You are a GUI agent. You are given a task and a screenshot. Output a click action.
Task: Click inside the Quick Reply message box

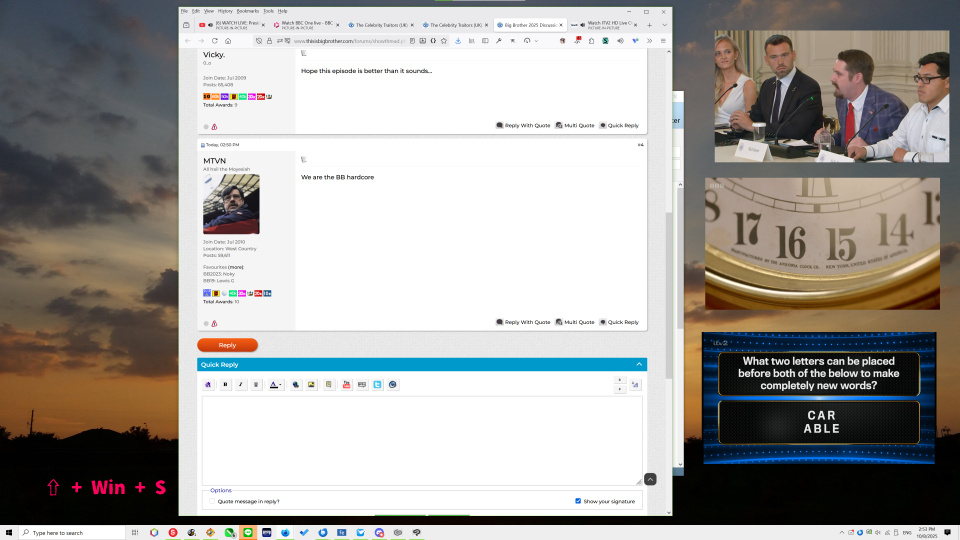tap(422, 440)
